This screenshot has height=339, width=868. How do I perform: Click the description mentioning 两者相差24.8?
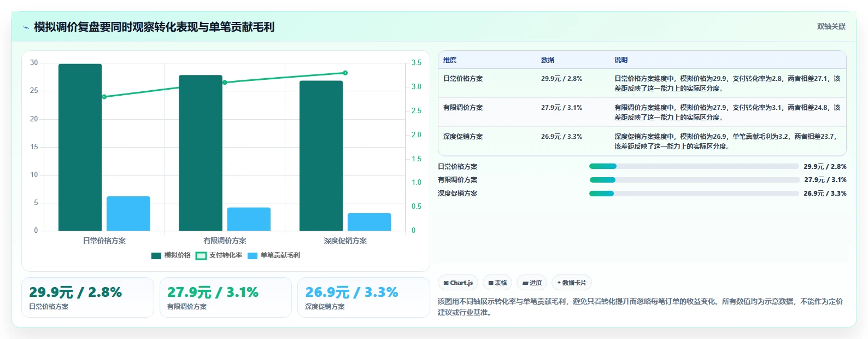(x=728, y=113)
